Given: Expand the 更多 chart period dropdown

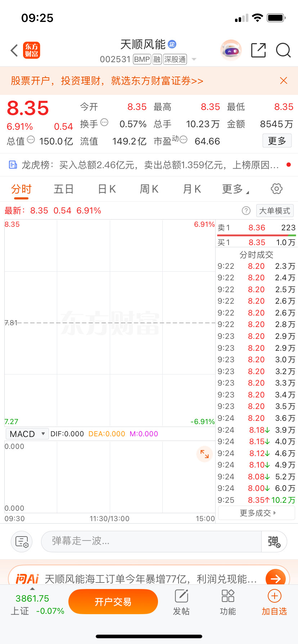Looking at the screenshot, I should point(235,189).
